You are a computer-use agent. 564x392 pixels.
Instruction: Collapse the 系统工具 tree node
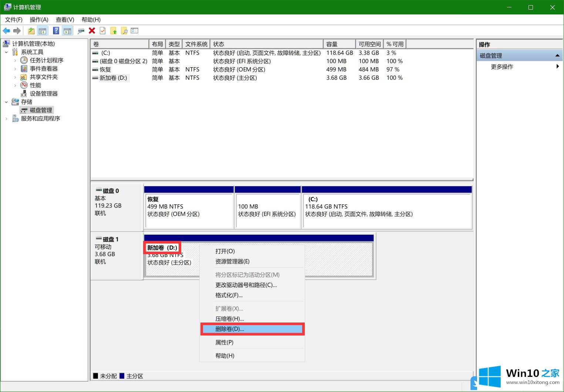pyautogui.click(x=6, y=52)
